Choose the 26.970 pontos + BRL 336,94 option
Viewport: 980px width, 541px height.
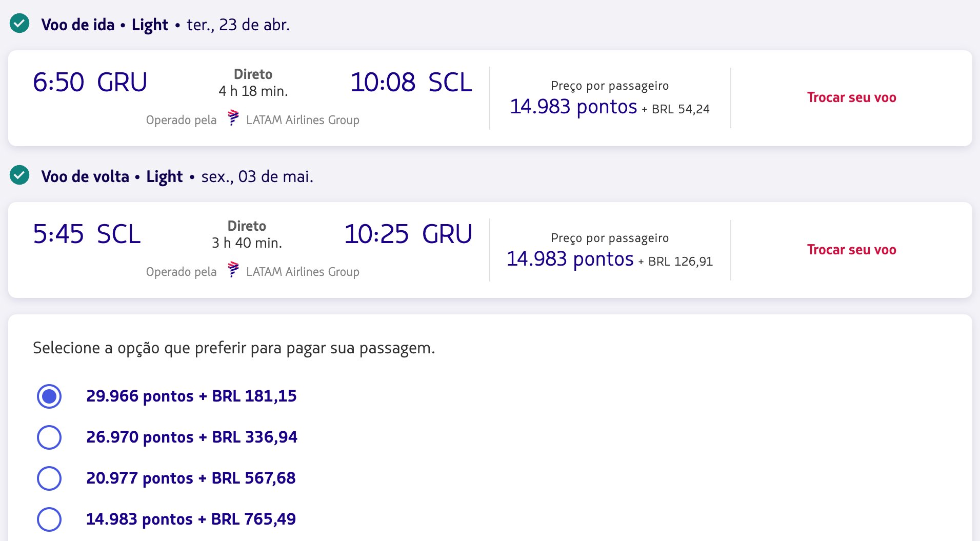(x=49, y=437)
